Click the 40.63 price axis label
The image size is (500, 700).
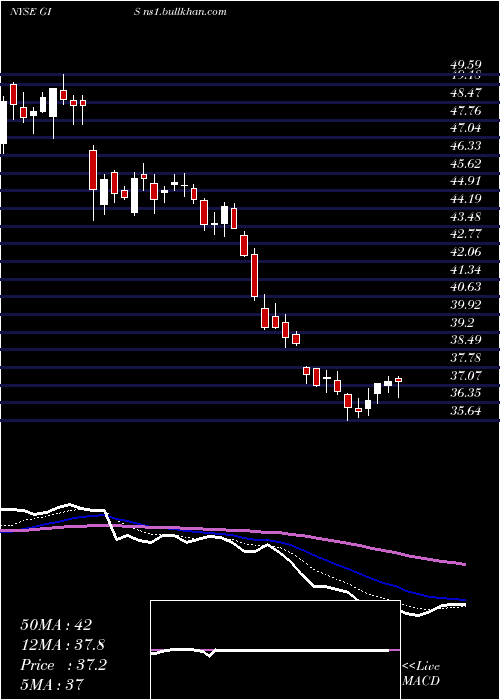pos(466,288)
